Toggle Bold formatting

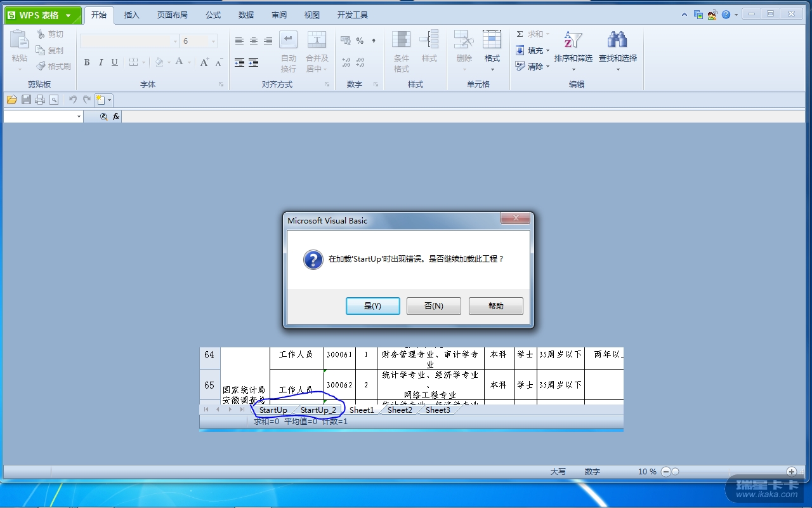(87, 62)
